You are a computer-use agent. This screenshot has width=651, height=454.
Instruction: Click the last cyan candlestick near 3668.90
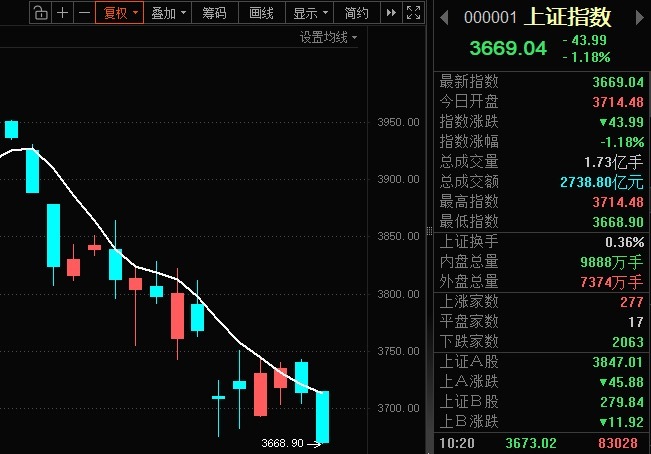click(323, 417)
